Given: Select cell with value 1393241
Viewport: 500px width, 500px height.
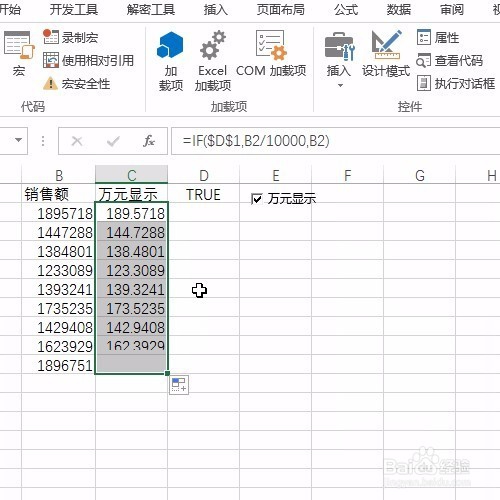Looking at the screenshot, I should [x=59, y=289].
